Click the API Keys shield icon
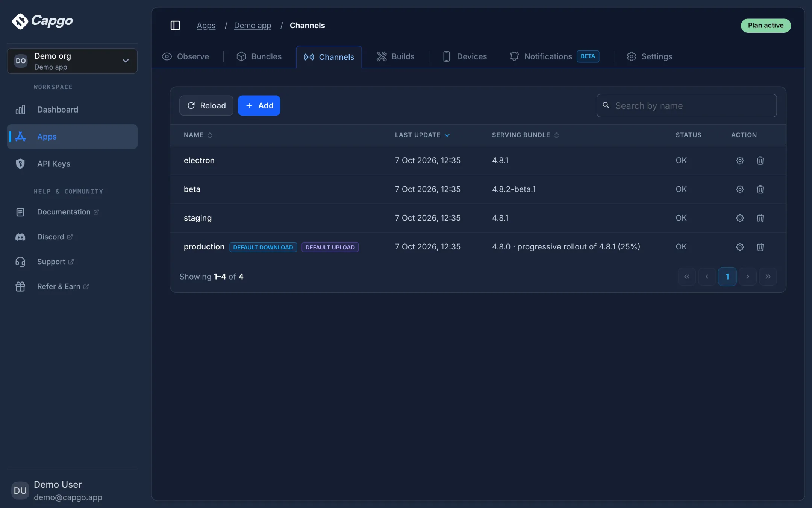 [20, 164]
